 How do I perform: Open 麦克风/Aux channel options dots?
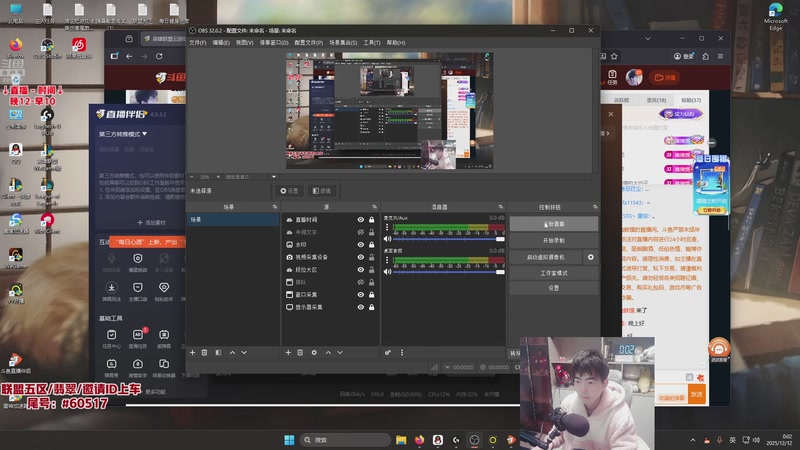coord(387,227)
